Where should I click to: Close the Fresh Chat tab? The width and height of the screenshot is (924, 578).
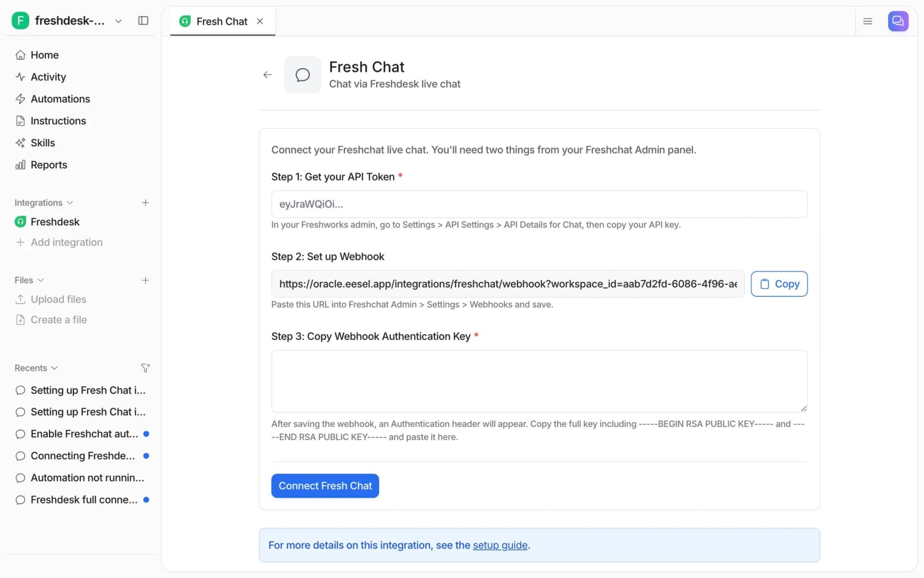260,21
